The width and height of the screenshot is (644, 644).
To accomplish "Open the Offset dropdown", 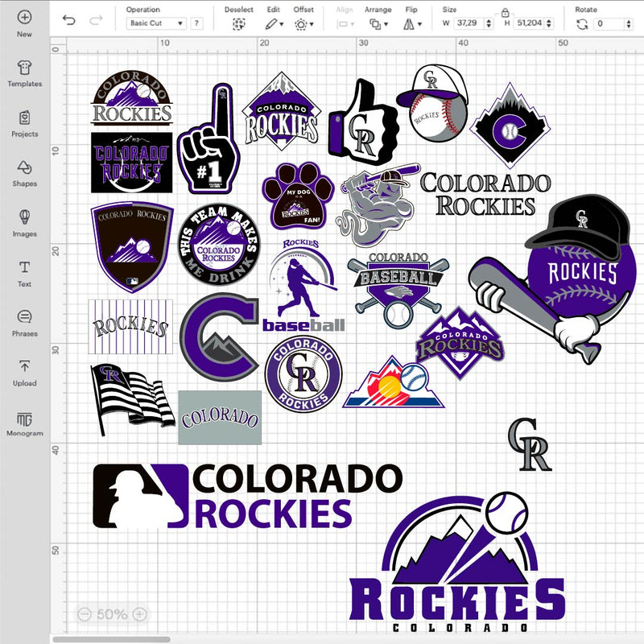I will [303, 24].
